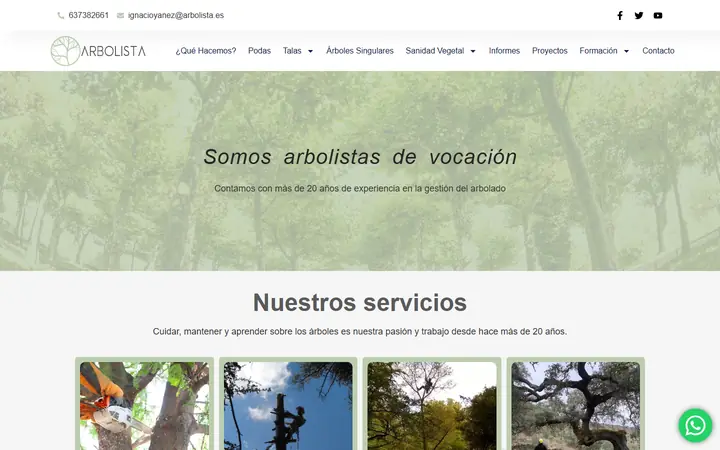Image resolution: width=720 pixels, height=450 pixels.
Task: Expand the Sanidad Vegetal dropdown arrow
Action: coord(473,51)
